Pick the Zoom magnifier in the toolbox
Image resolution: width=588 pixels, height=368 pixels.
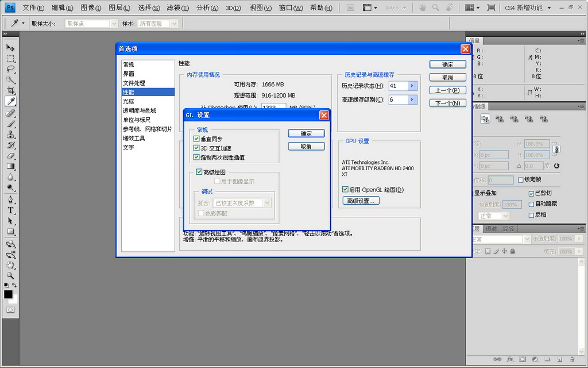(10, 275)
